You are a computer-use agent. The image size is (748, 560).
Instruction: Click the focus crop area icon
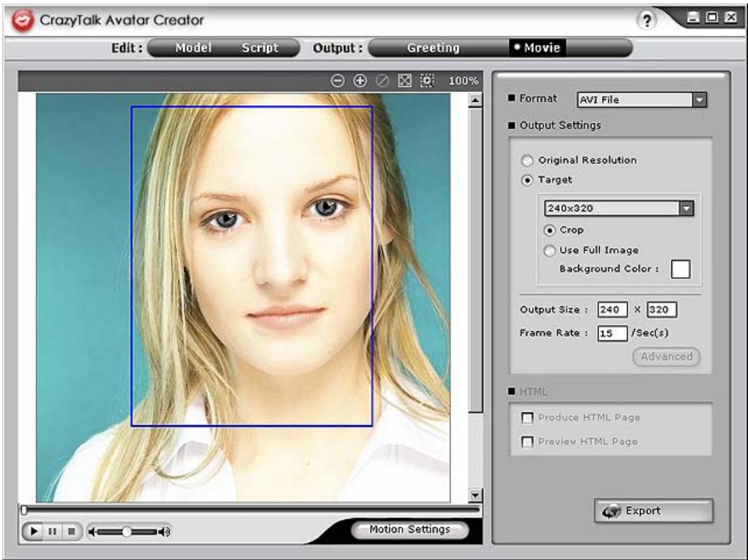(427, 81)
